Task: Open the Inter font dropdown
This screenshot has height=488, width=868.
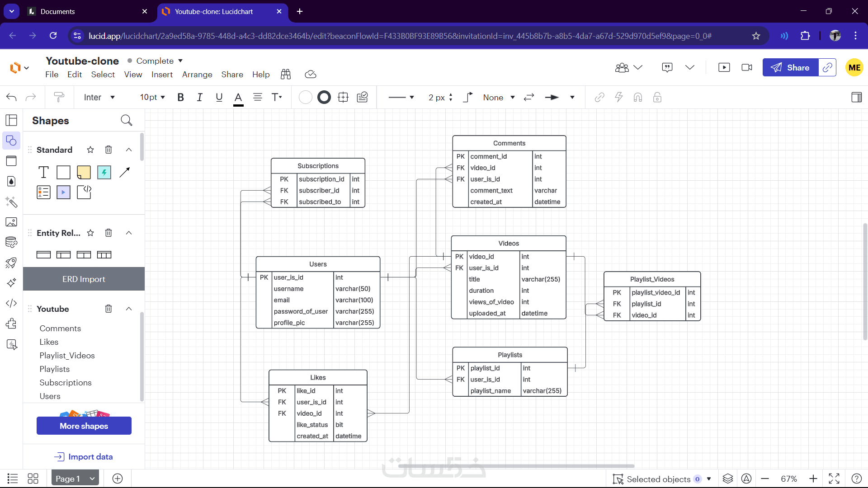Action: pyautogui.click(x=99, y=97)
